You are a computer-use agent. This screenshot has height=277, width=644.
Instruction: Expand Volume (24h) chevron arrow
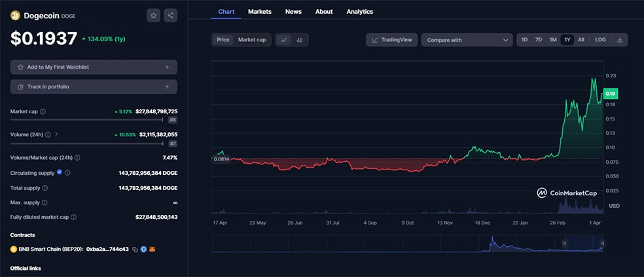coord(56,134)
